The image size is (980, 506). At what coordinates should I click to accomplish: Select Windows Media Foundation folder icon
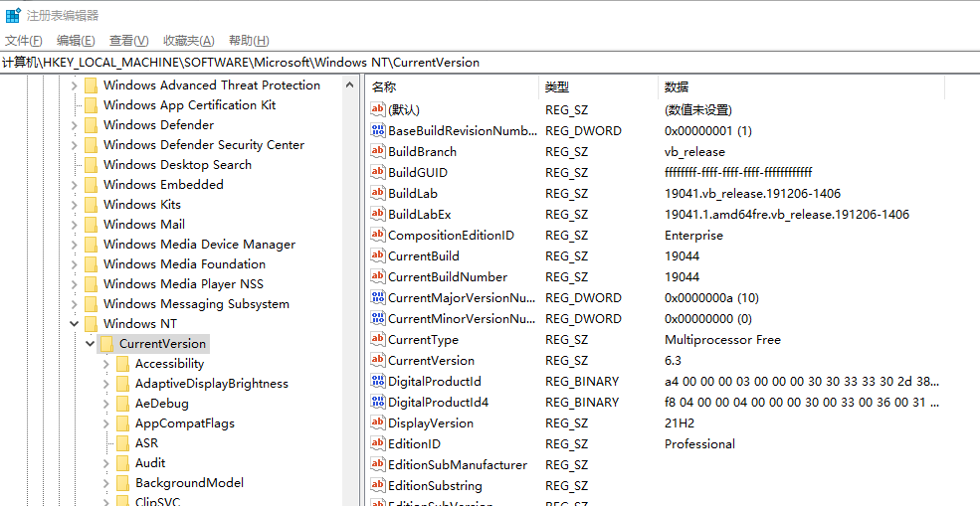coord(92,264)
